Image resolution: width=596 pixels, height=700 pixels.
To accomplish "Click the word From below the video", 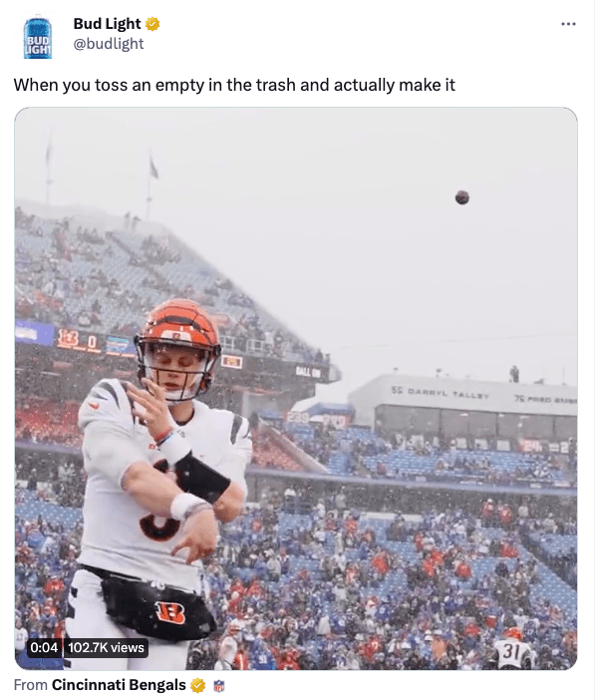I will [x=30, y=685].
